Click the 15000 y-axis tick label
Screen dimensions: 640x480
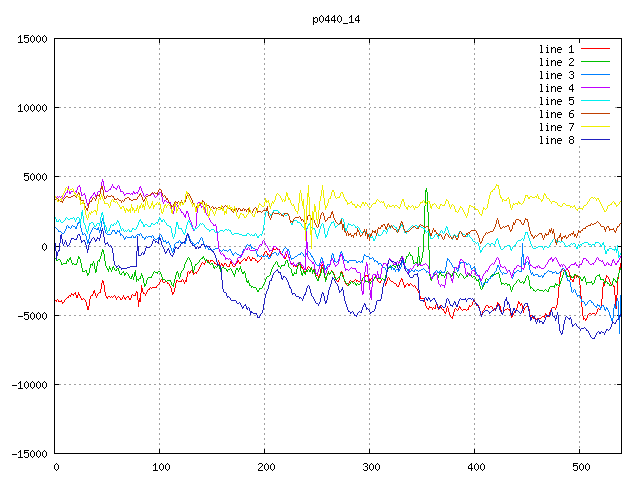31,39
